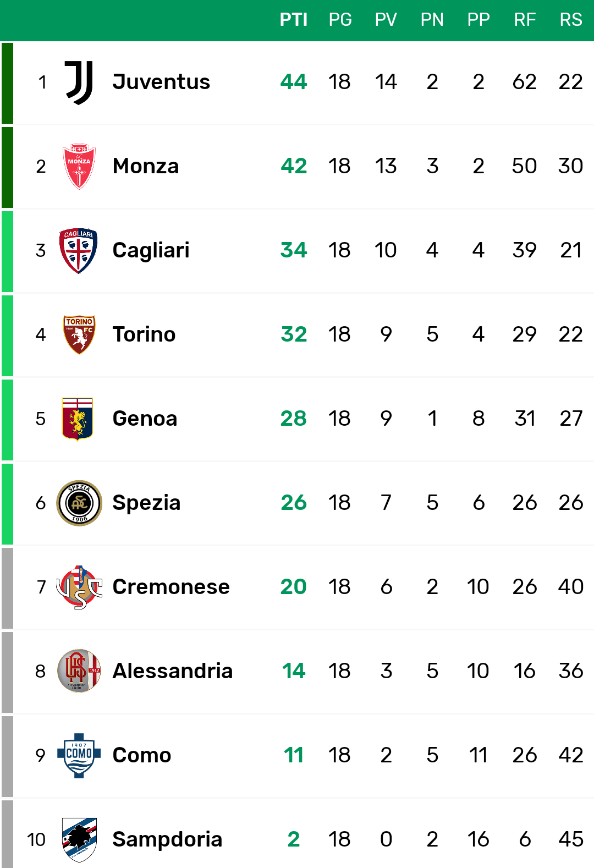Click the PV wins column header

[386, 20]
